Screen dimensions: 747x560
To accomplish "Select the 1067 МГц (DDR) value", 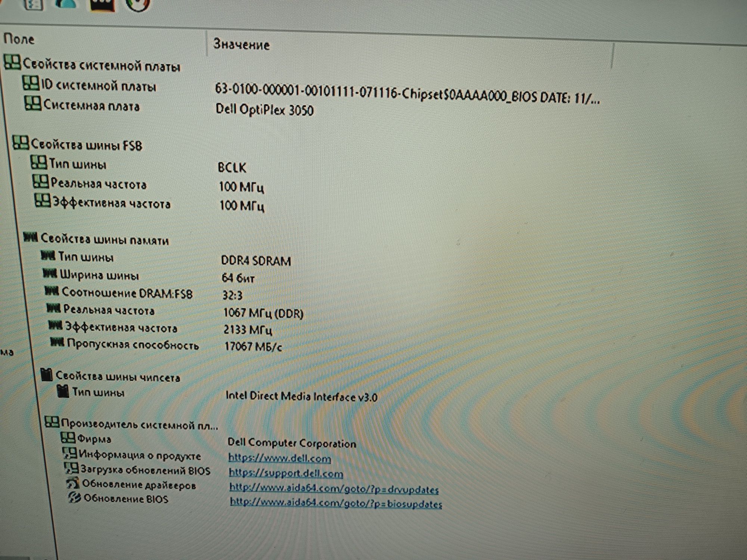I will [x=263, y=313].
